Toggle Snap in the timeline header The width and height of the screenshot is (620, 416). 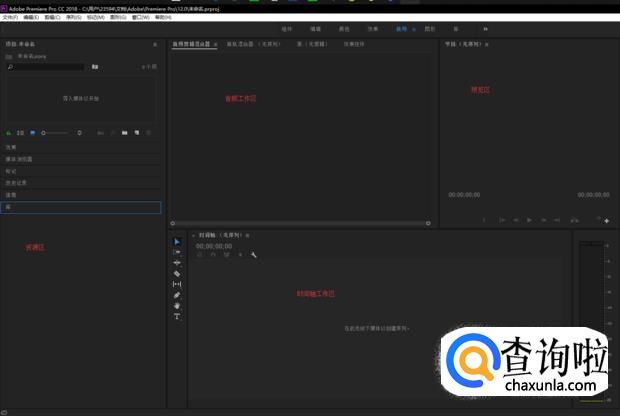click(x=213, y=255)
